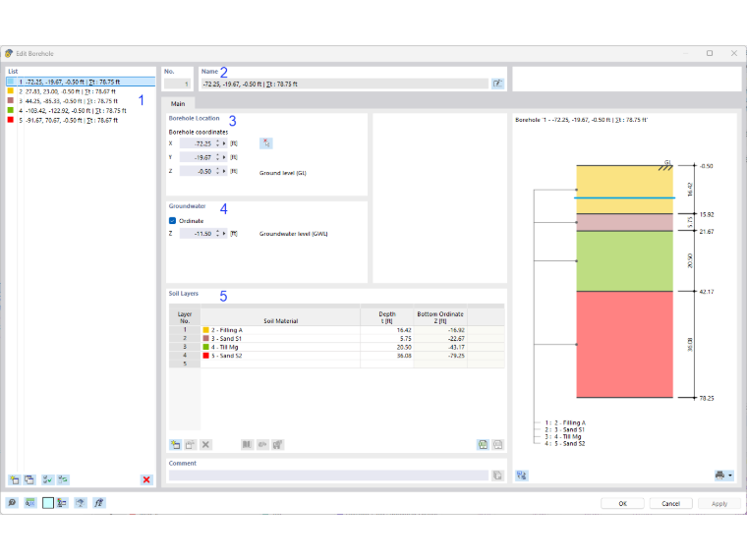
Task: Click the groundwater Z spinner arrows
Action: [x=218, y=234]
